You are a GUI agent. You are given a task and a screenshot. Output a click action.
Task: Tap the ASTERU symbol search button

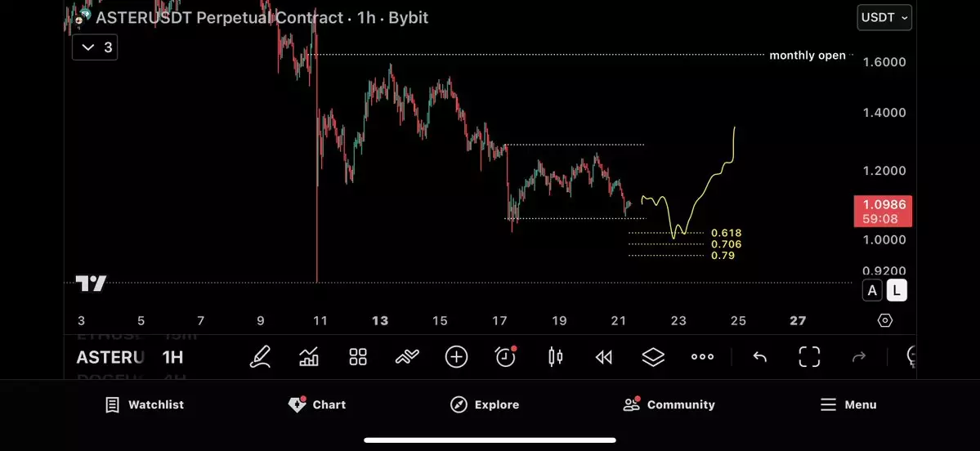tap(110, 357)
